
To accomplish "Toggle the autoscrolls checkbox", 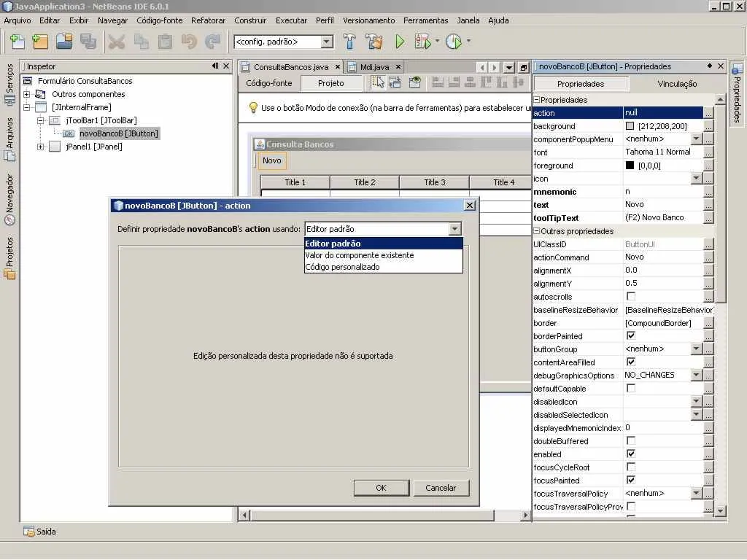I will pos(631,297).
